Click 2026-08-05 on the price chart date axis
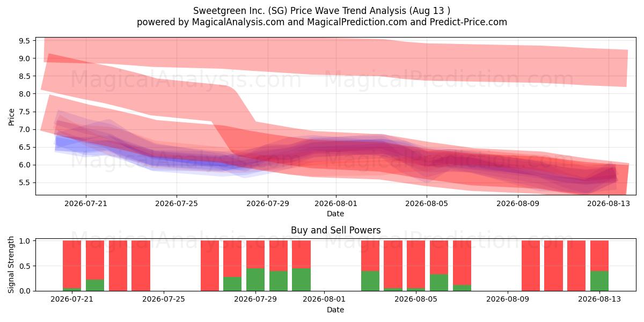 click(427, 203)
